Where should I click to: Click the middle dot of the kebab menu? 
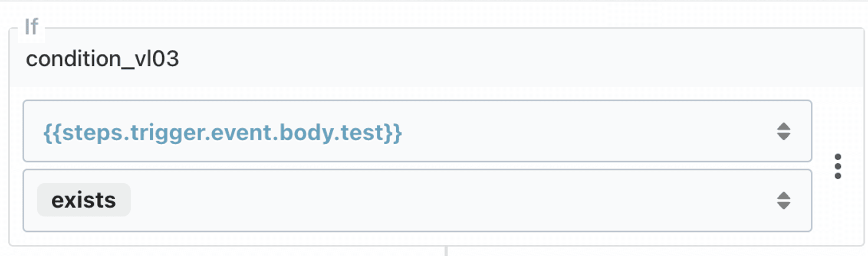click(838, 166)
